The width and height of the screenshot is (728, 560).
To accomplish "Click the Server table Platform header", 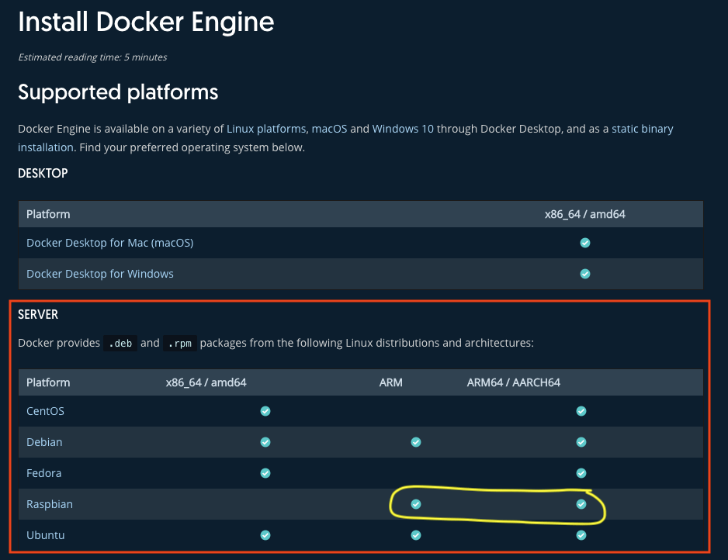I will [48, 382].
